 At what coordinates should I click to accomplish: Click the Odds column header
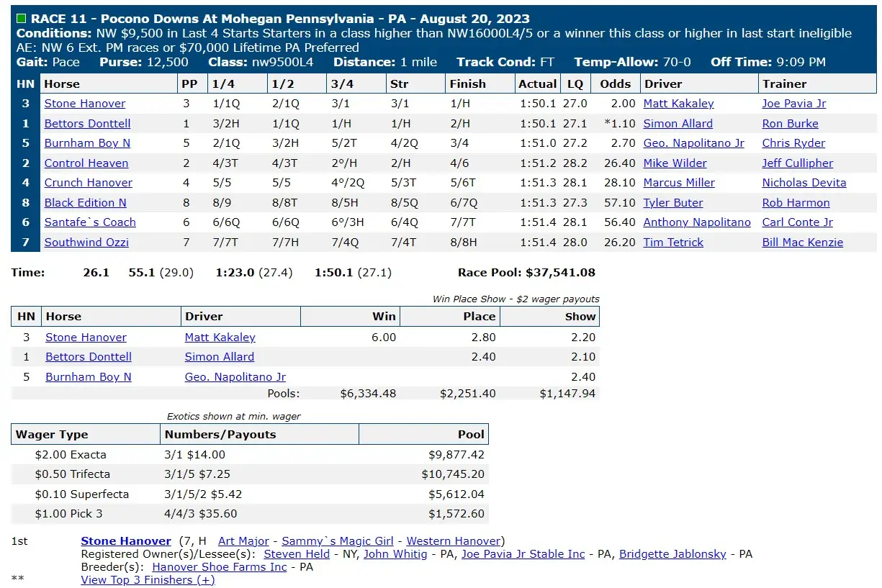(x=615, y=84)
